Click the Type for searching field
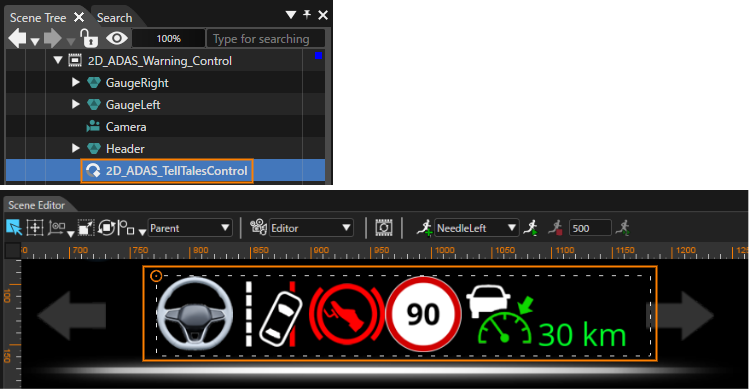The width and height of the screenshot is (749, 389). click(x=266, y=38)
